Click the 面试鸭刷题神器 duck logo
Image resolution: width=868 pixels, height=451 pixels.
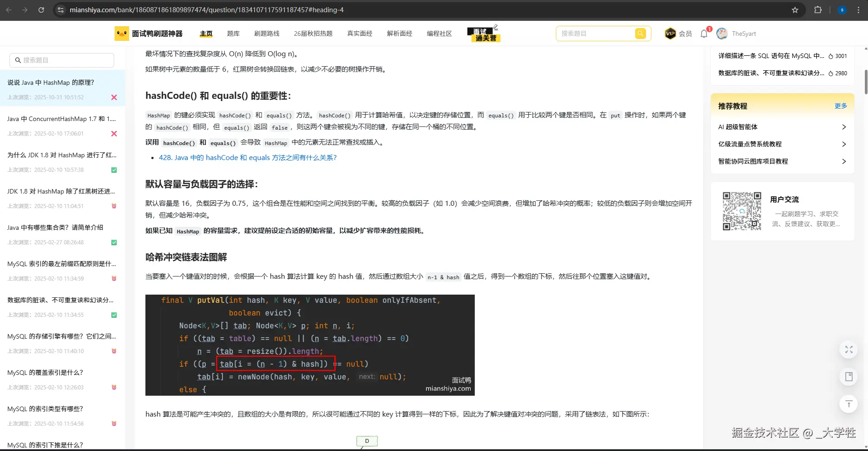tap(121, 33)
